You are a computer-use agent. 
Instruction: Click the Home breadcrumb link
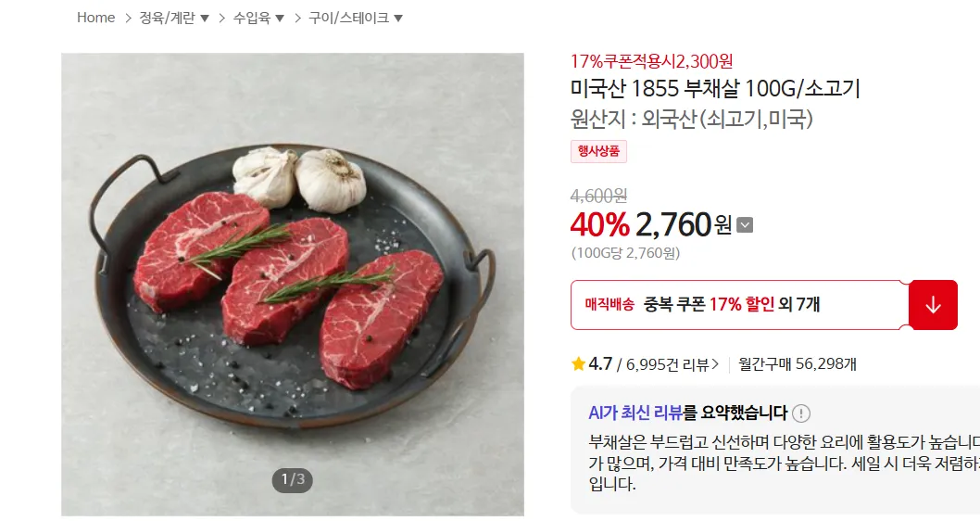coord(95,18)
